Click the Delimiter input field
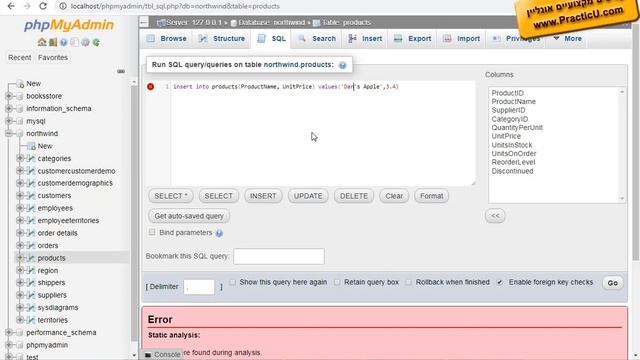The height and width of the screenshot is (360, 640). (x=199, y=287)
